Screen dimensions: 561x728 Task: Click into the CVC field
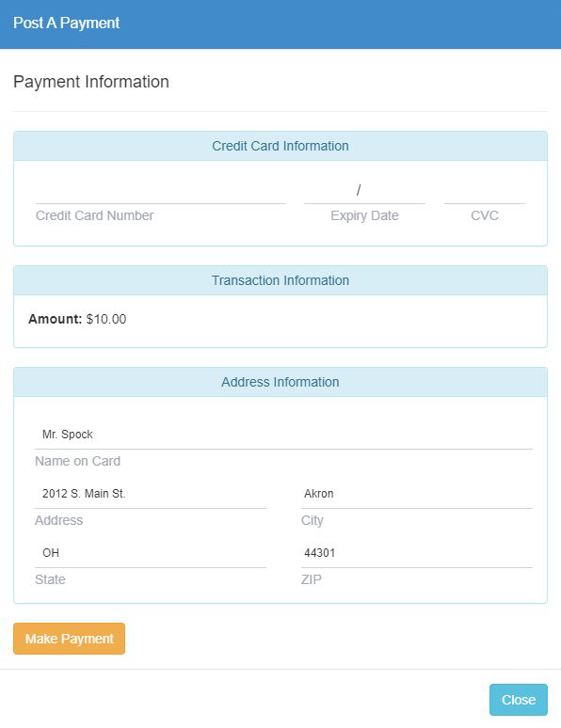point(485,190)
